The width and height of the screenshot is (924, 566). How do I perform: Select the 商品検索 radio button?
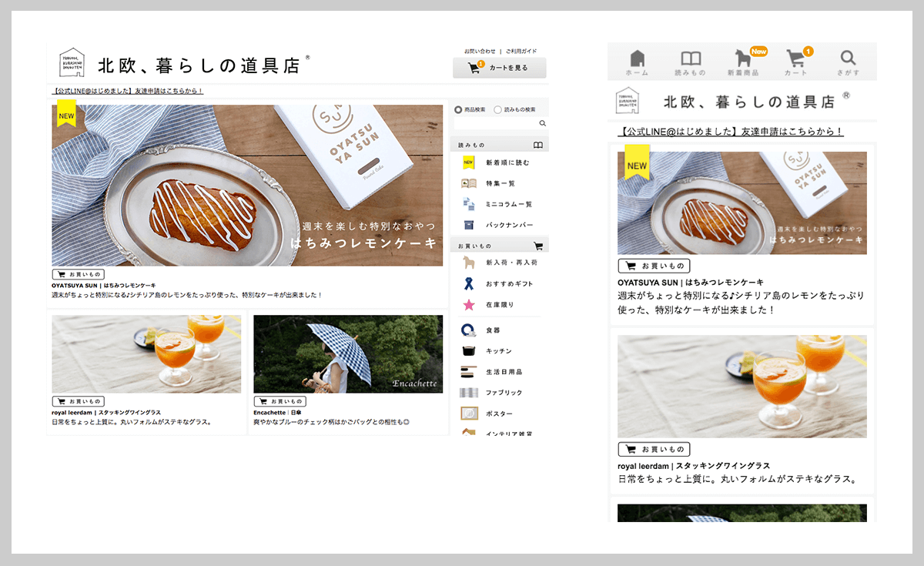click(459, 110)
